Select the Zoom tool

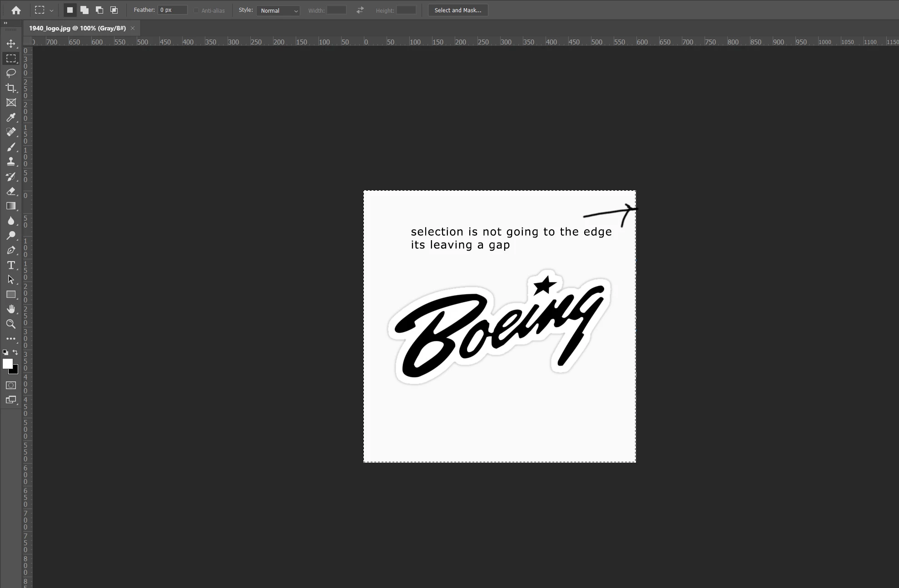(x=11, y=324)
